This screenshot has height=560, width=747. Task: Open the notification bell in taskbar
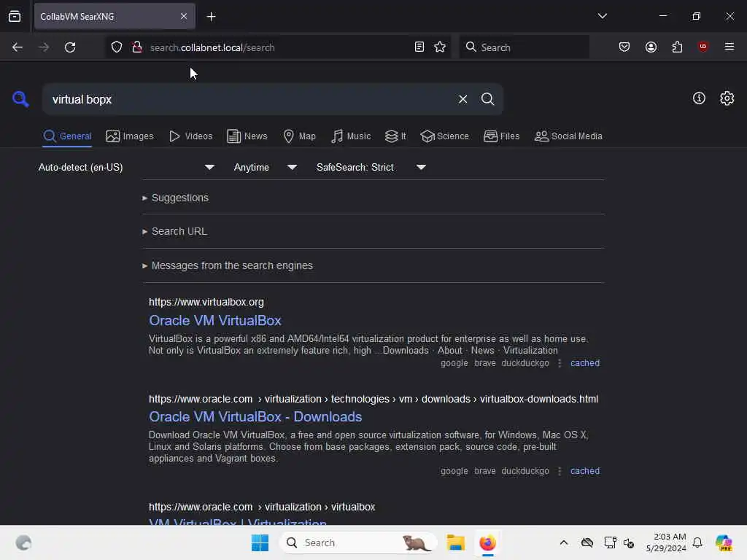pos(697,542)
